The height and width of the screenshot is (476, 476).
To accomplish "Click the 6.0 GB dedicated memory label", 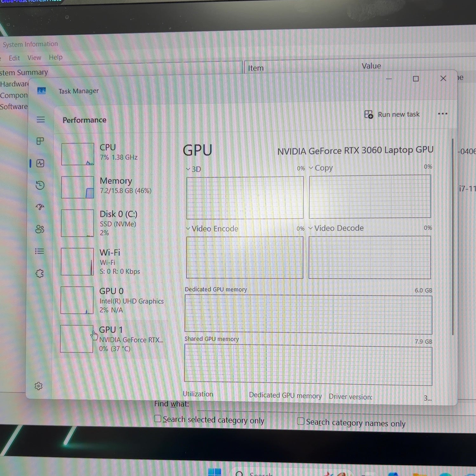I will (x=423, y=290).
